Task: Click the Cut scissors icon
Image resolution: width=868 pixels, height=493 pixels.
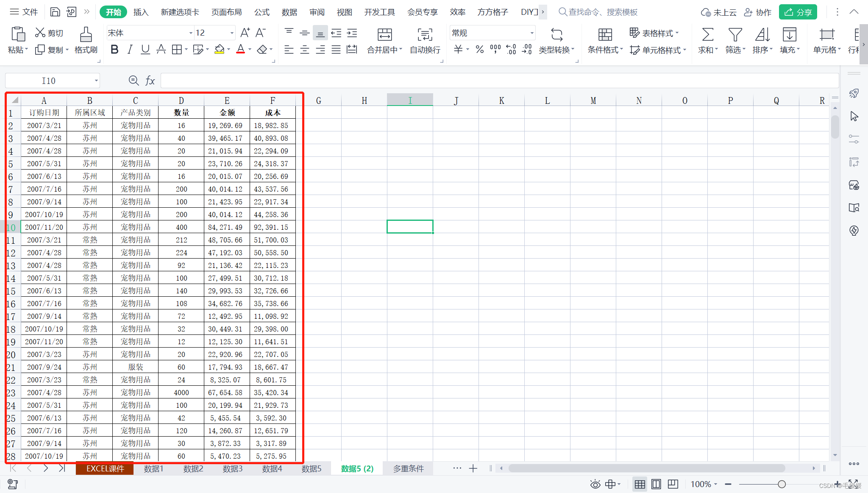Action: pyautogui.click(x=40, y=33)
